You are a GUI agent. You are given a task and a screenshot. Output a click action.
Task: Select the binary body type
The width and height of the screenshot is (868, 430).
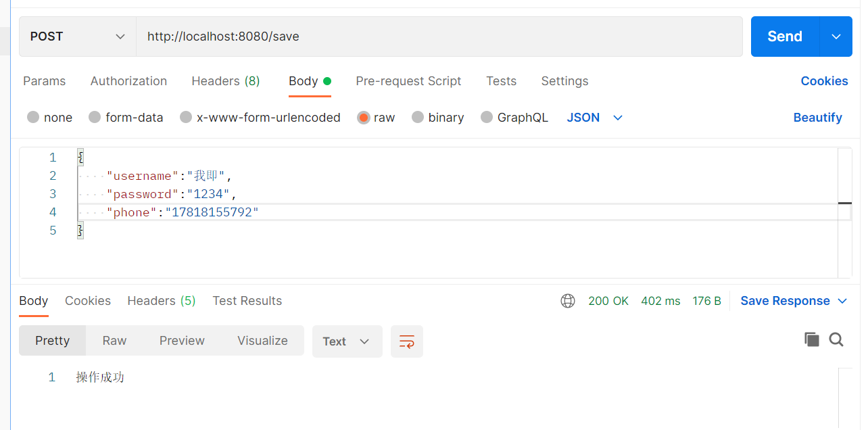coord(437,117)
